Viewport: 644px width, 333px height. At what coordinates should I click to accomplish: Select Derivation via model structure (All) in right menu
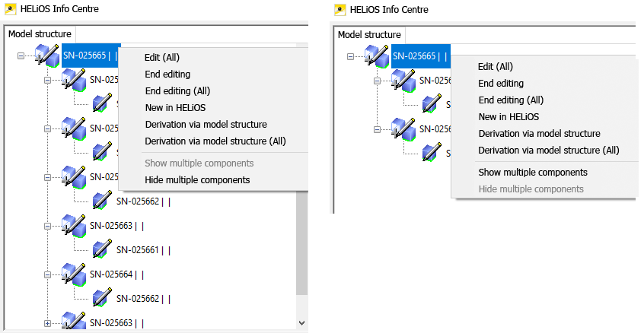coord(549,151)
